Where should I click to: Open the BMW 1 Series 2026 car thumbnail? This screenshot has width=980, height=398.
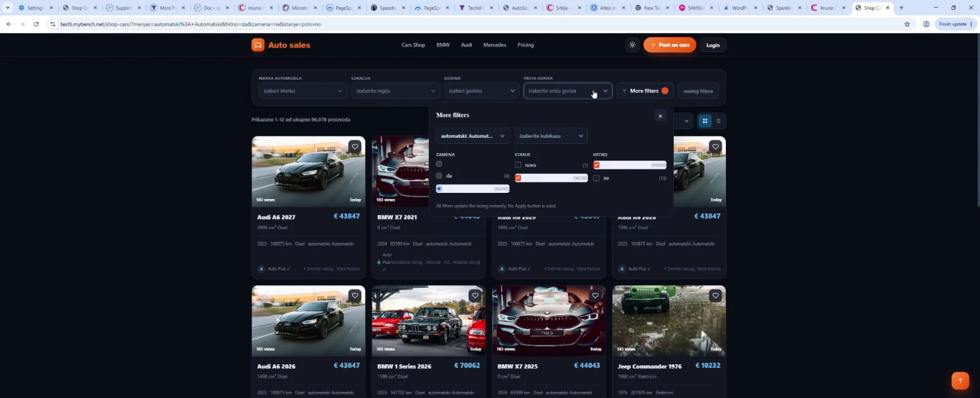pos(429,321)
